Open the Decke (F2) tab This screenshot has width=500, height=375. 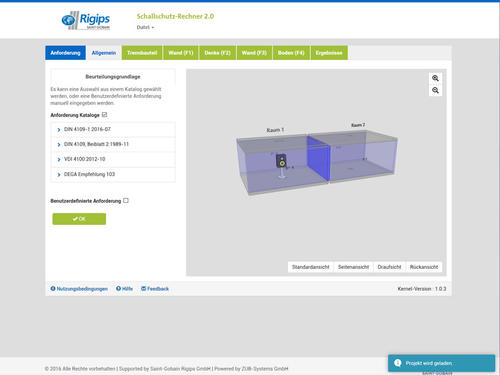[218, 53]
